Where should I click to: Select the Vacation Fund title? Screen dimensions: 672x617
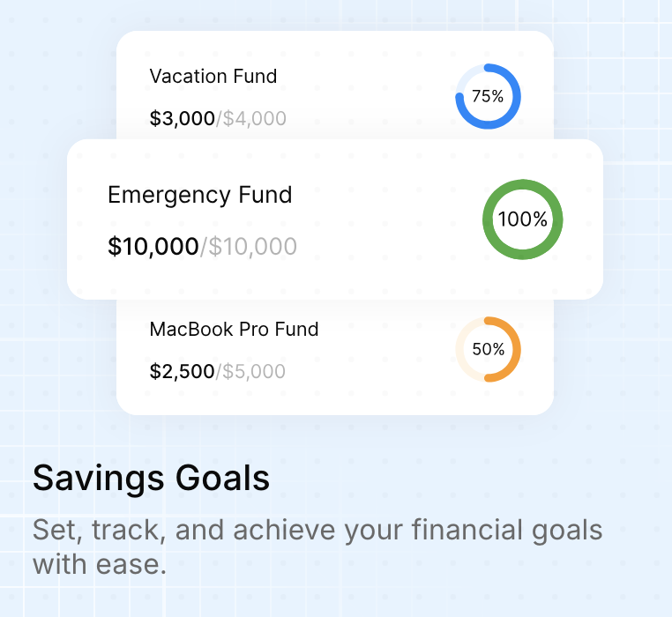[x=213, y=77]
